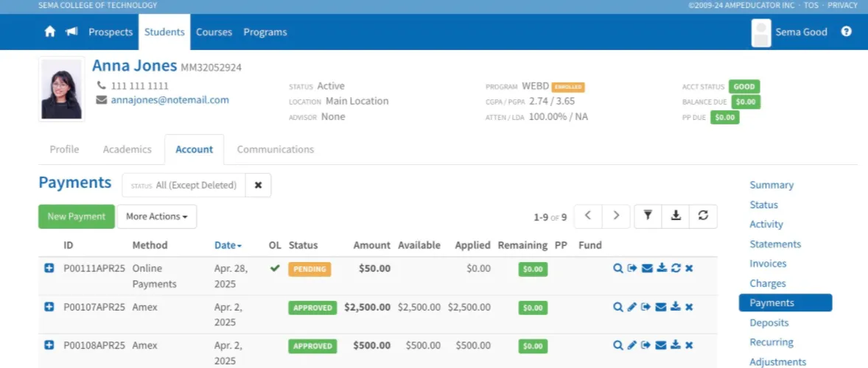Switch to the Communications tab
Screen dimensions: 868x368
pos(275,149)
